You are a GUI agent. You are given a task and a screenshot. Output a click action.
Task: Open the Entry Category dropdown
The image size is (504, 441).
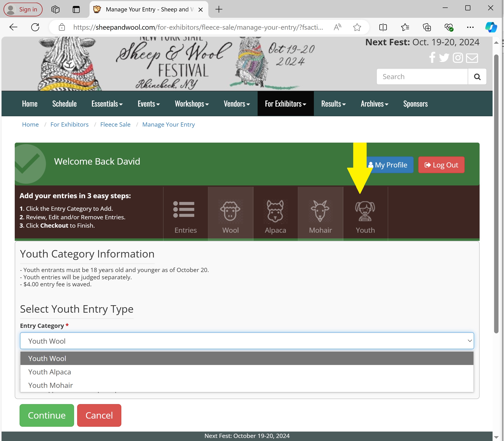pyautogui.click(x=247, y=341)
